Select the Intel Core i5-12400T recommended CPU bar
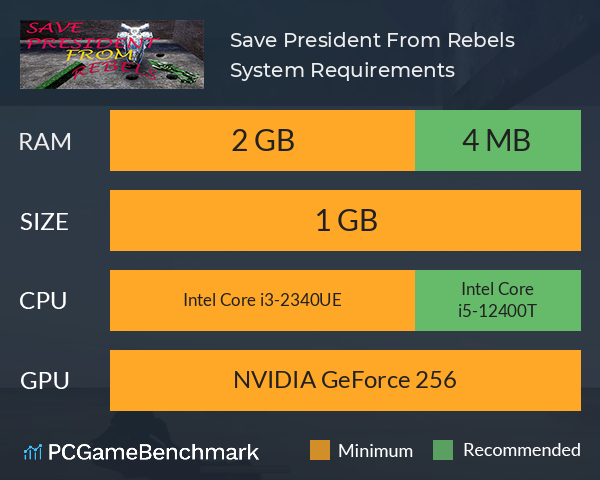 [498, 300]
